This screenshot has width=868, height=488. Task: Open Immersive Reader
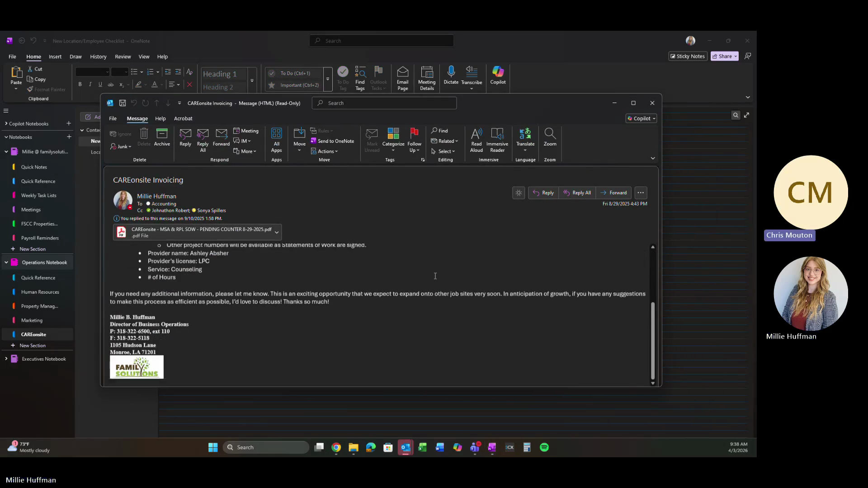pyautogui.click(x=497, y=140)
